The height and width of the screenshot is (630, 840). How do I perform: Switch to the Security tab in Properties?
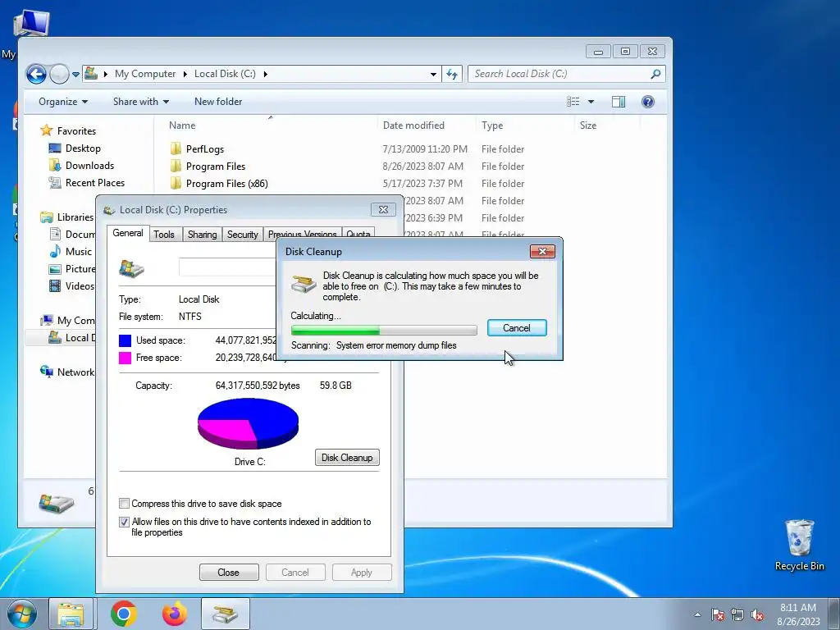242,234
